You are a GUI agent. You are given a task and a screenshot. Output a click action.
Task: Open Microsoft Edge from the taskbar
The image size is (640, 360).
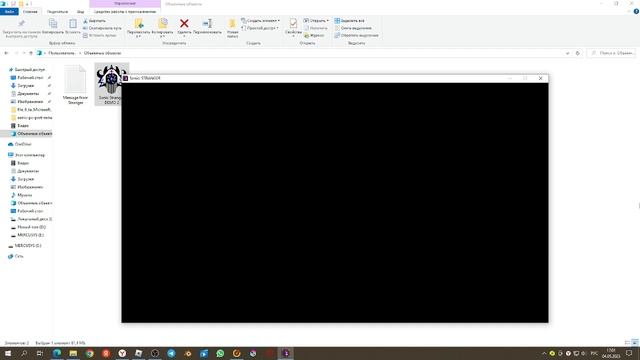(x=57, y=353)
